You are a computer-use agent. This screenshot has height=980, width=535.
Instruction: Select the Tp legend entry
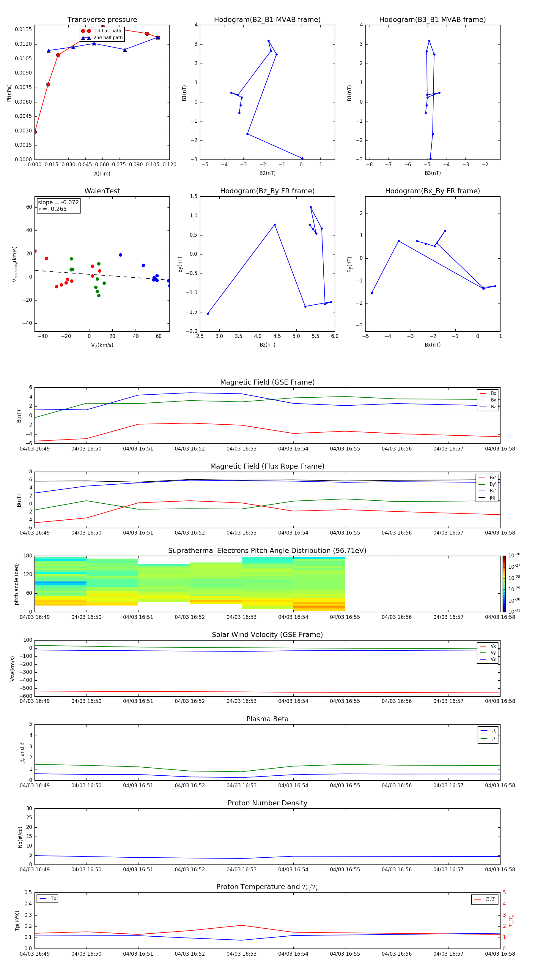click(x=48, y=899)
